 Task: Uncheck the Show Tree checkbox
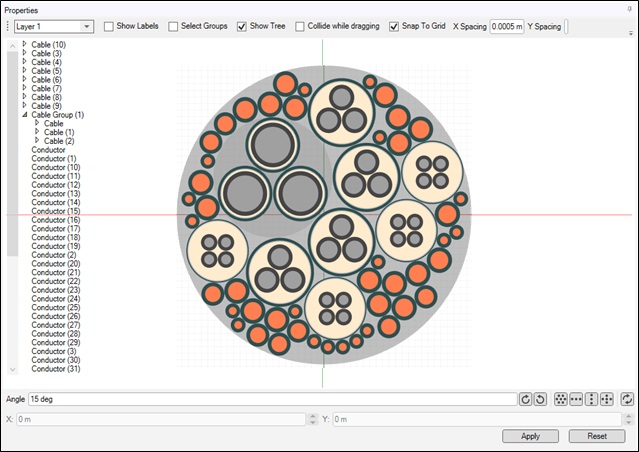click(x=242, y=26)
